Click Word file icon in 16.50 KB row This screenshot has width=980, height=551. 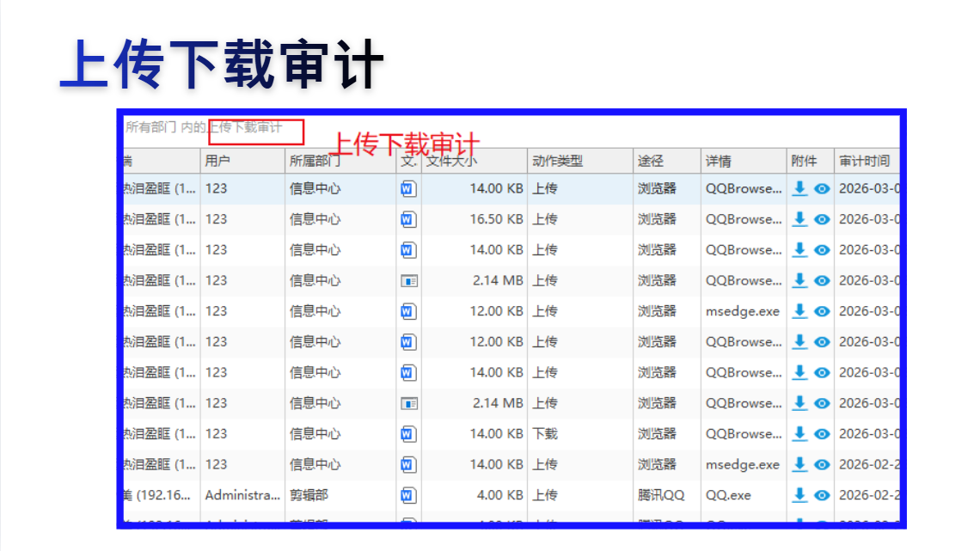(408, 219)
